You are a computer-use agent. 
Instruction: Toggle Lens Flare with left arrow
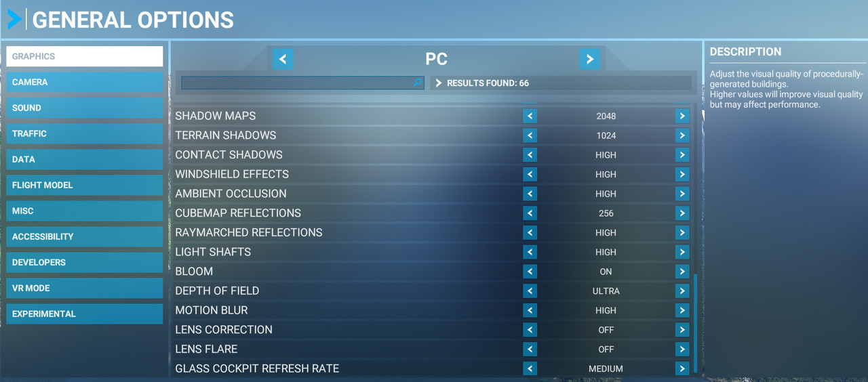pos(530,349)
